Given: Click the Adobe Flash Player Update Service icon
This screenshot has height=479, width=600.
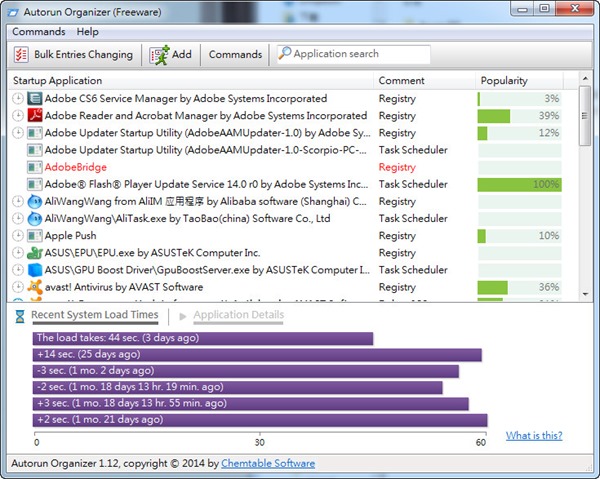Looking at the screenshot, I should coord(34,184).
